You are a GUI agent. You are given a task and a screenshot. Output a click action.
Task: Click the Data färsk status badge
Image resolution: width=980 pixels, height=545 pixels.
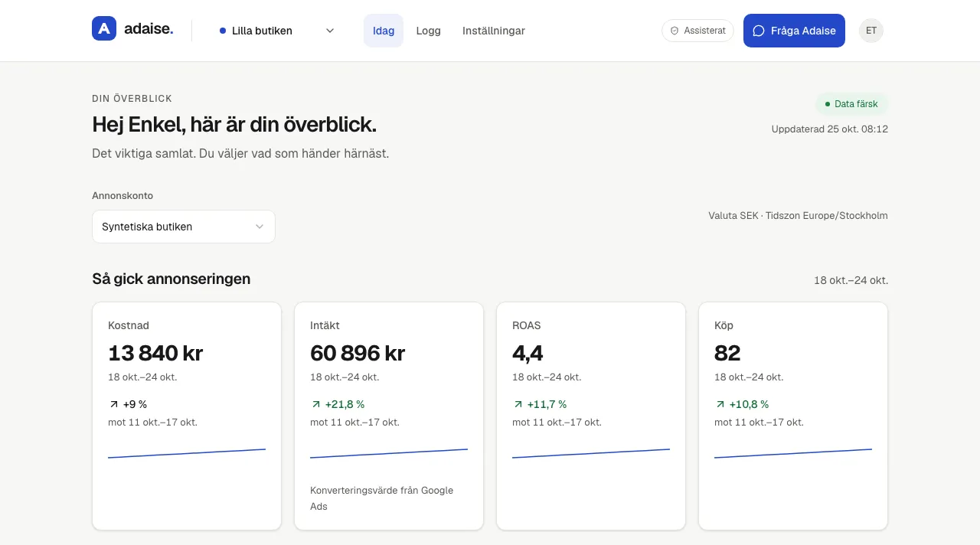[851, 104]
